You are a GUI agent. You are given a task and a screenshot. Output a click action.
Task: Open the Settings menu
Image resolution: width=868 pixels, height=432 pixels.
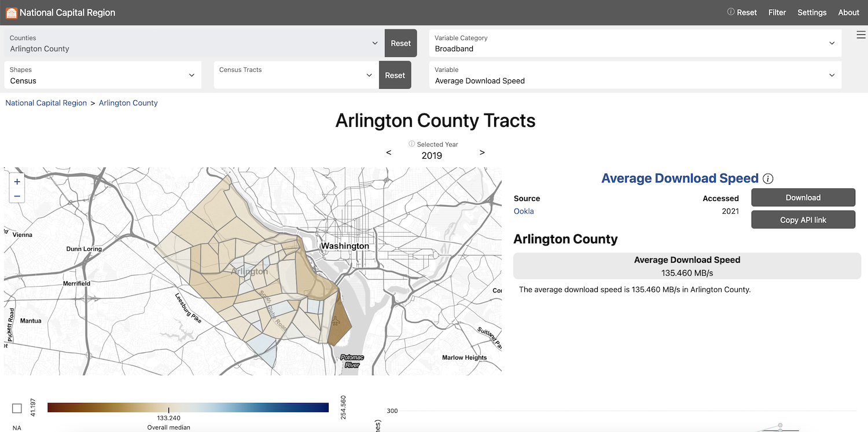tap(811, 12)
